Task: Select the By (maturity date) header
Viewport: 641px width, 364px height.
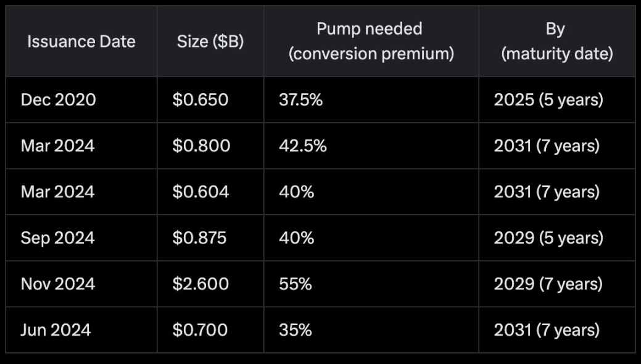Action: tap(556, 41)
